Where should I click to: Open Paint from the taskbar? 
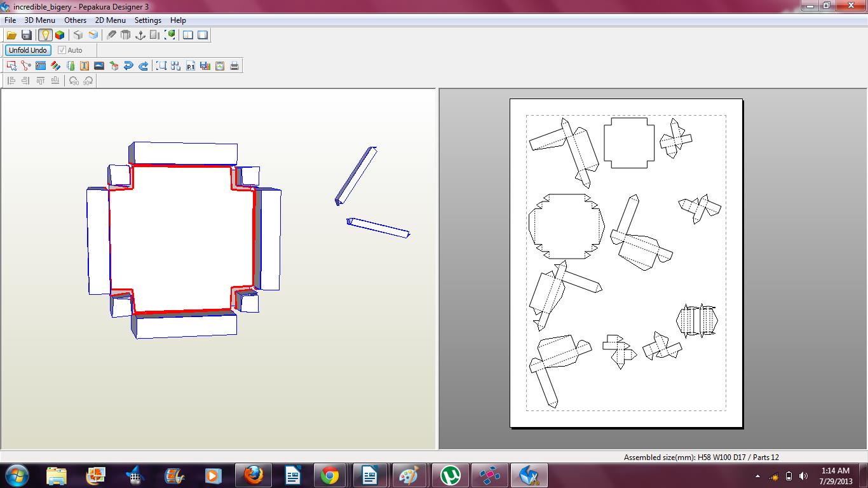click(409, 475)
